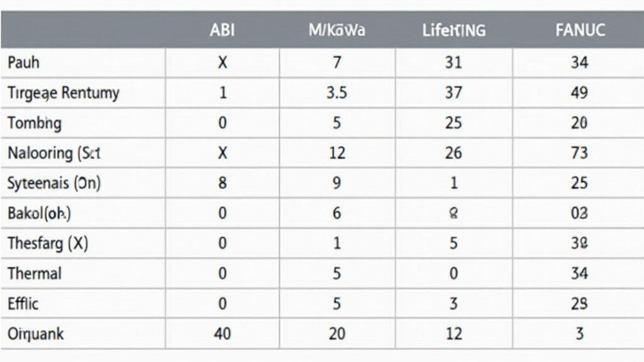Click the Pauh row label
Viewport: 644px width, 362px height.
pyautogui.click(x=23, y=63)
